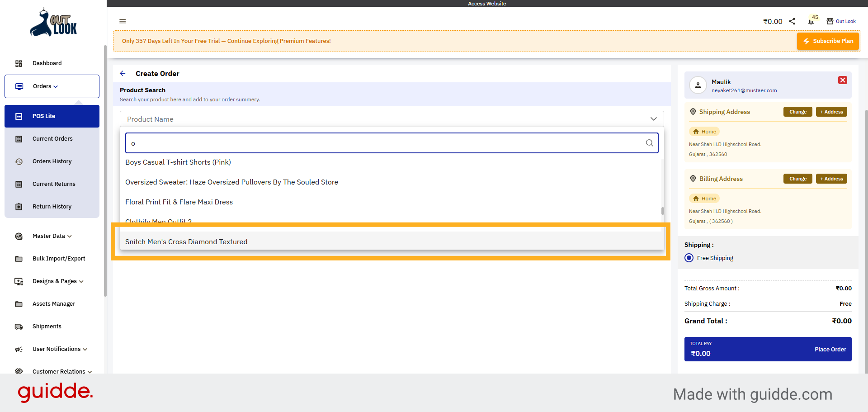Screen dimensions: 868x412
Task: Open POS Lite
Action: click(52, 116)
